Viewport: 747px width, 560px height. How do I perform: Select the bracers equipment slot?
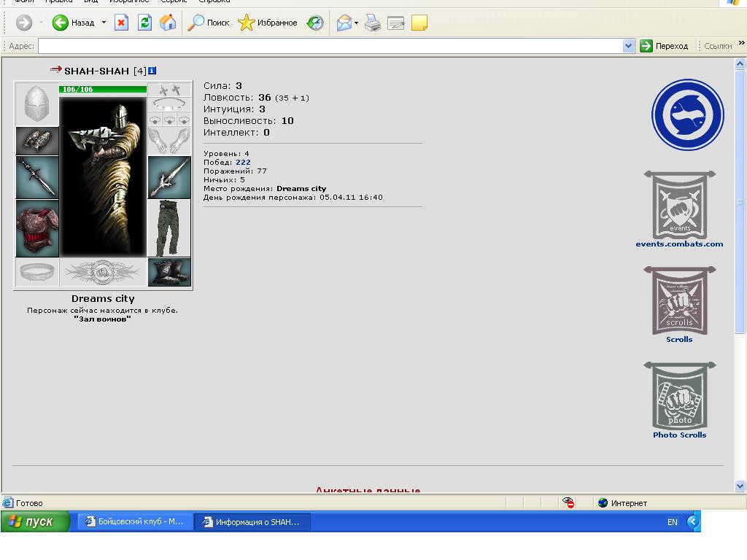(x=37, y=141)
